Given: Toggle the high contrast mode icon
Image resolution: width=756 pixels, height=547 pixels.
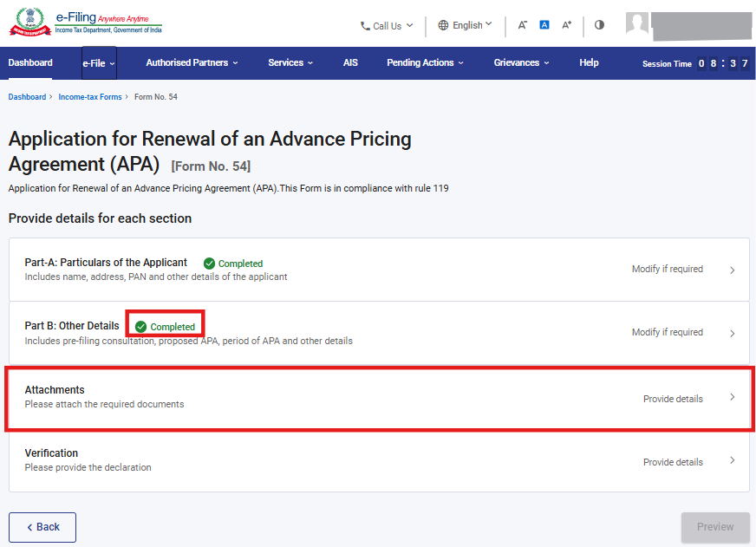Looking at the screenshot, I should [x=599, y=25].
